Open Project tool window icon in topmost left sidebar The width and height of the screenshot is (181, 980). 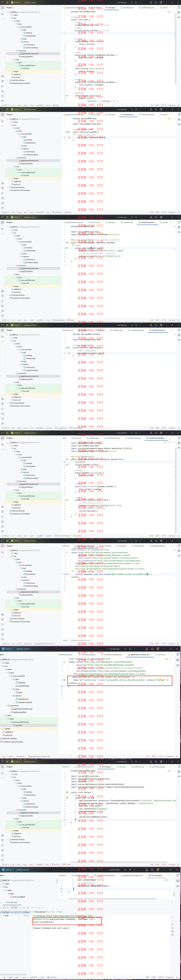pos(2,8)
